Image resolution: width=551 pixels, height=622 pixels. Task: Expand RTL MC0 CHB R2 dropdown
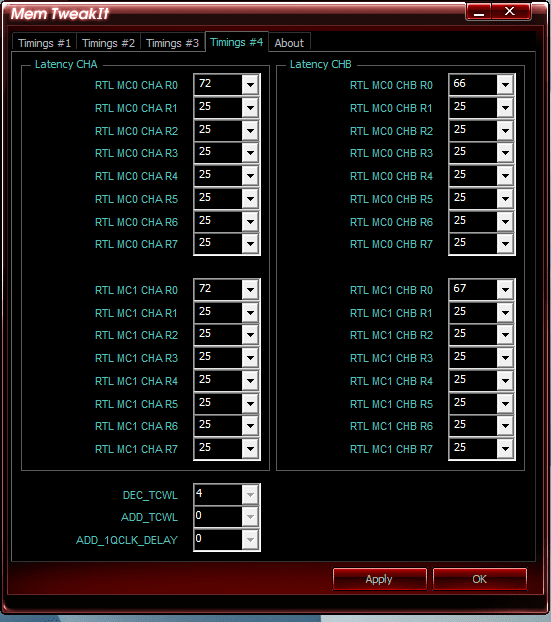(x=505, y=131)
